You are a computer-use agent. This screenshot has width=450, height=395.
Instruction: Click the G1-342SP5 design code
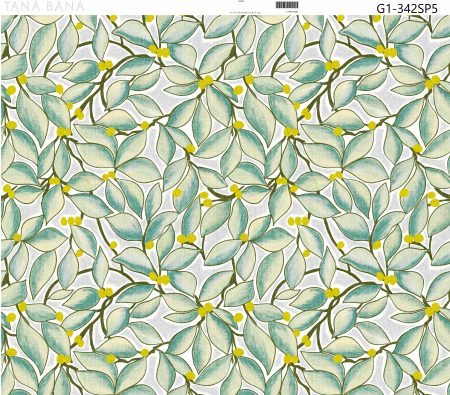(407, 8)
